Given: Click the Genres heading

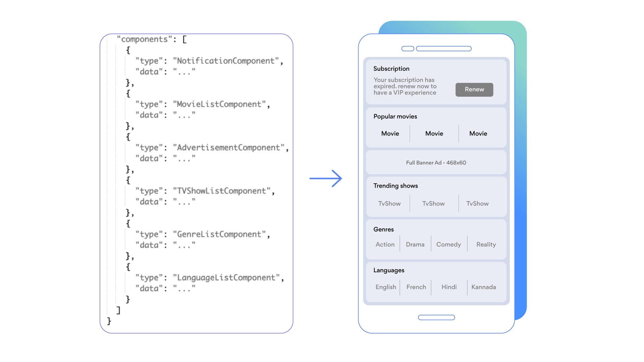Looking at the screenshot, I should tap(383, 229).
